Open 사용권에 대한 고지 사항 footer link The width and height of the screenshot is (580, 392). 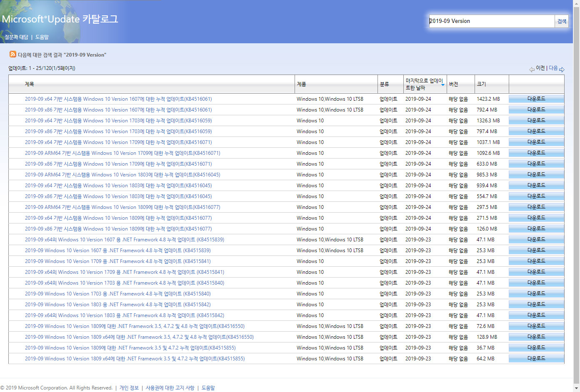(170, 388)
